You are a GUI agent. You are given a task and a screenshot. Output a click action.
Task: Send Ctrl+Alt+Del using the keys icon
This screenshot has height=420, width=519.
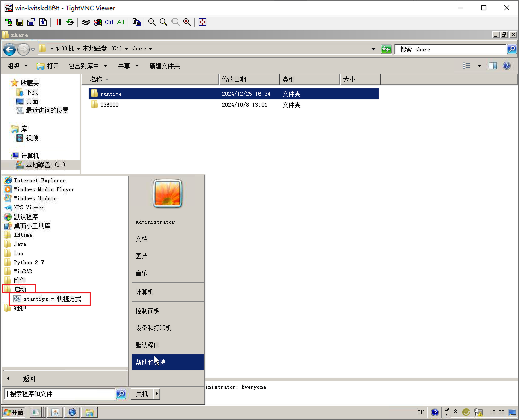tap(85, 22)
